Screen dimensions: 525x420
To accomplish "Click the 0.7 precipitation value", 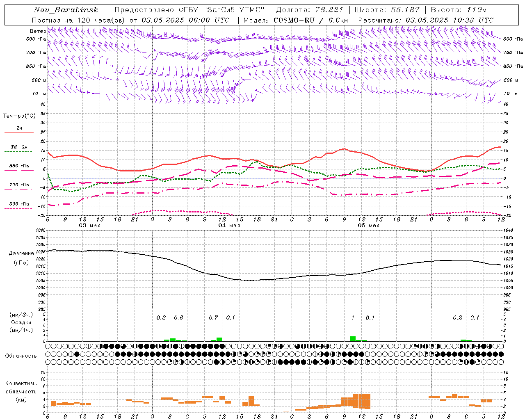I will 213,317.
